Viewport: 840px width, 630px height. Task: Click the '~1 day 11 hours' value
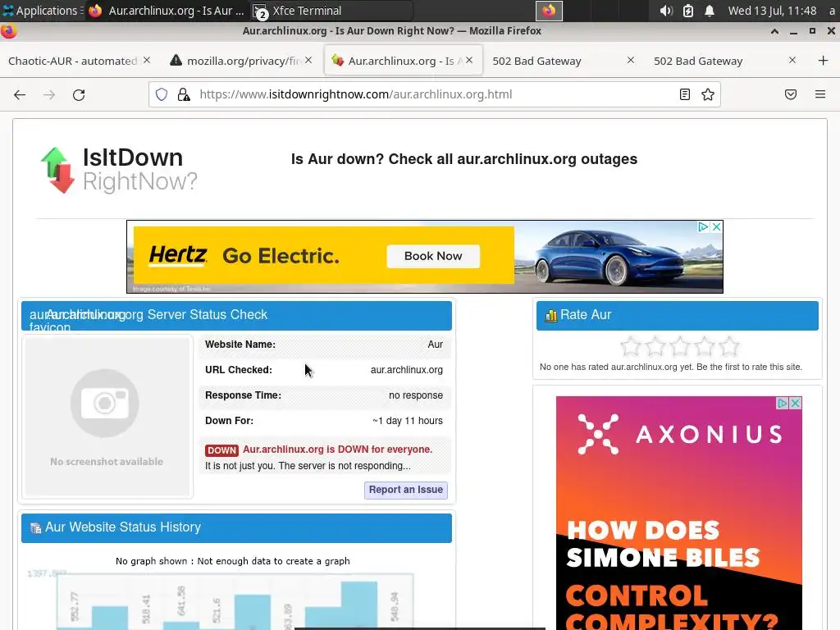pyautogui.click(x=408, y=421)
